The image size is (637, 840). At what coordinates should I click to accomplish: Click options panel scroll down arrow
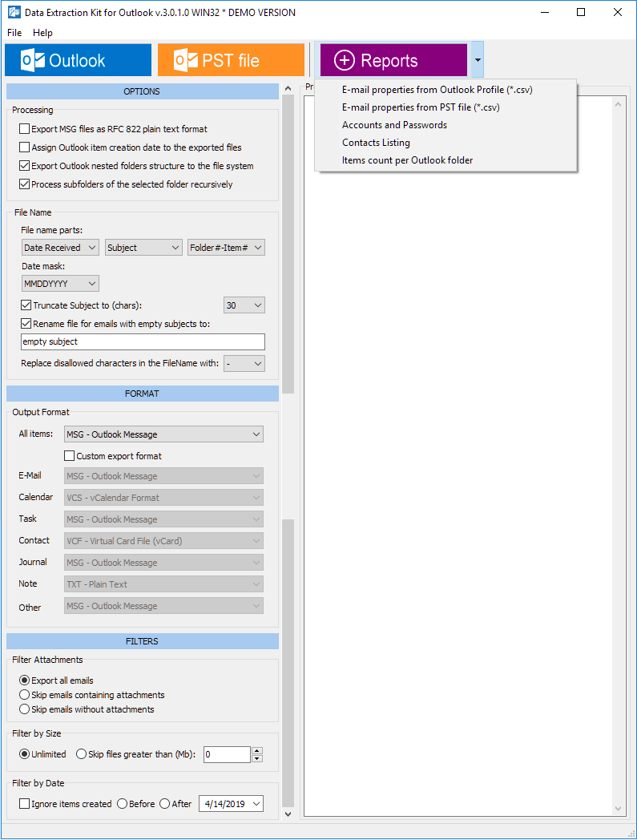point(288,814)
